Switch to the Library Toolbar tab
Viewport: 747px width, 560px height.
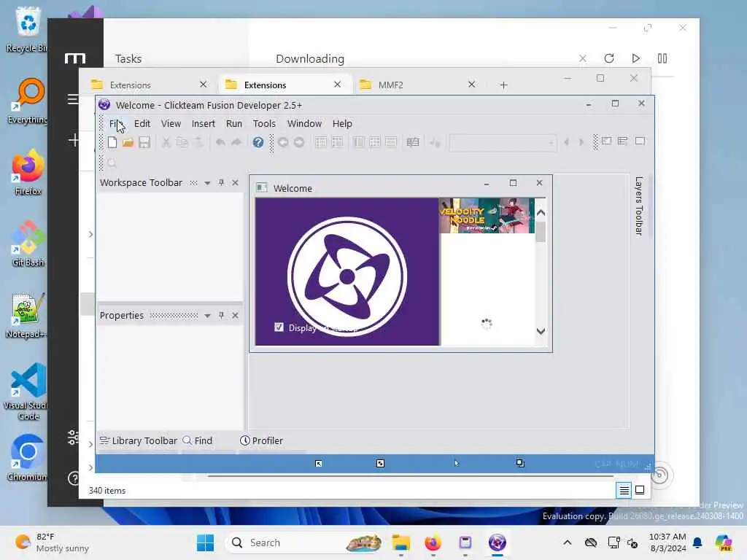(138, 440)
